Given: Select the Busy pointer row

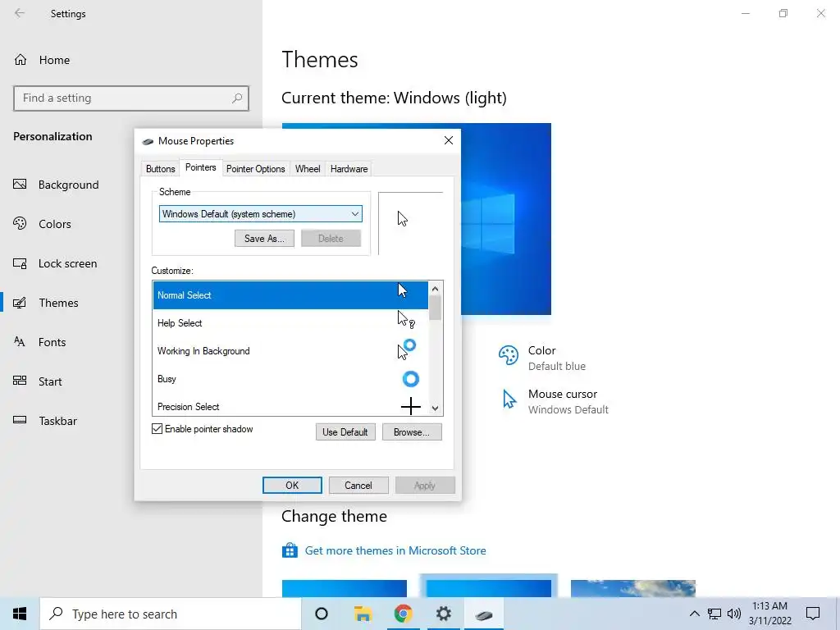Looking at the screenshot, I should [x=290, y=379].
